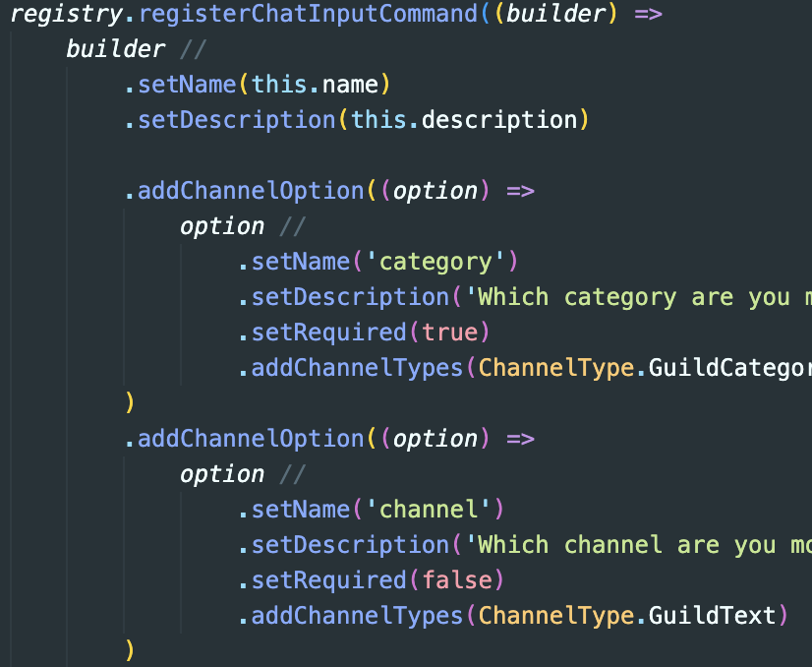
Task: Click the name property in setName(this.name)
Action: point(349,85)
